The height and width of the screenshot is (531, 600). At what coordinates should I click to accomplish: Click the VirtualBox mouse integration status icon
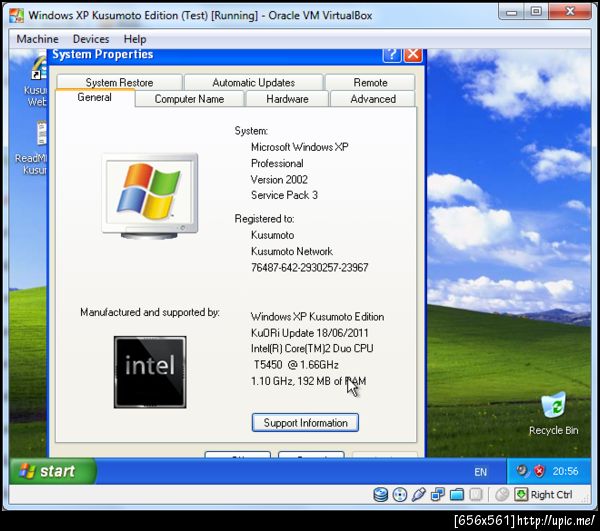click(x=502, y=495)
